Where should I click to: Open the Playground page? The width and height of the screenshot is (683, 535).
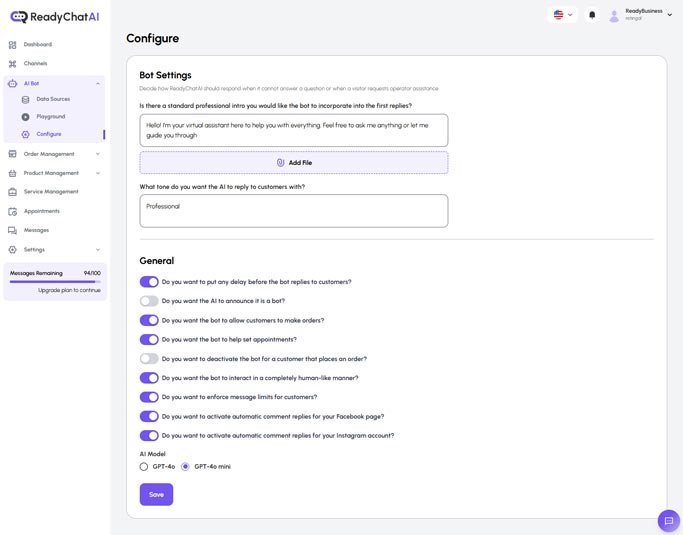pyautogui.click(x=51, y=117)
